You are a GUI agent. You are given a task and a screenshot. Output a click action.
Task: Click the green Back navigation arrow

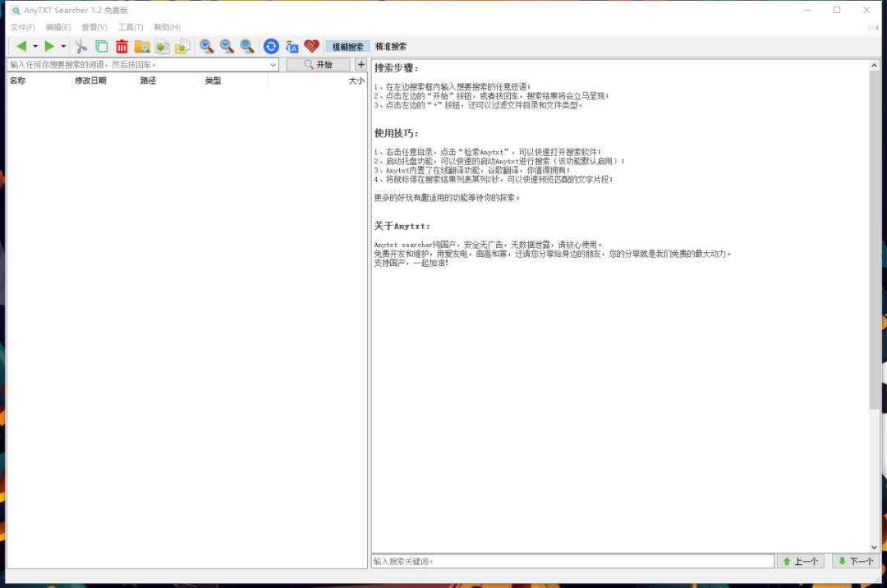pos(21,46)
